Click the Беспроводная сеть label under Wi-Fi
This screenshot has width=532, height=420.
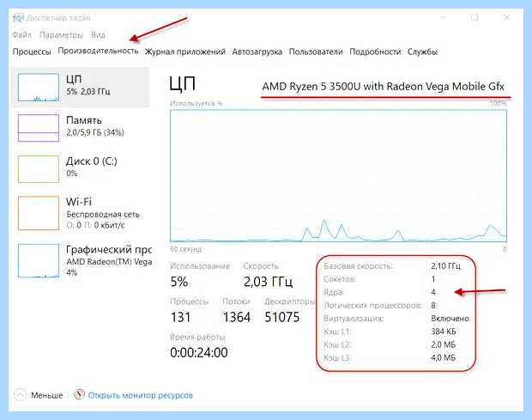pyautogui.click(x=103, y=215)
